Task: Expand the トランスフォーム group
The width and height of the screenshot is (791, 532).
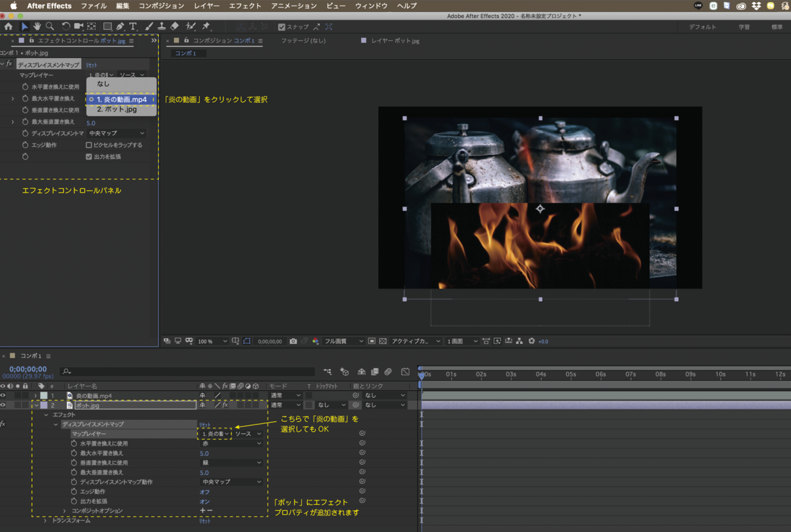Action: pyautogui.click(x=45, y=521)
